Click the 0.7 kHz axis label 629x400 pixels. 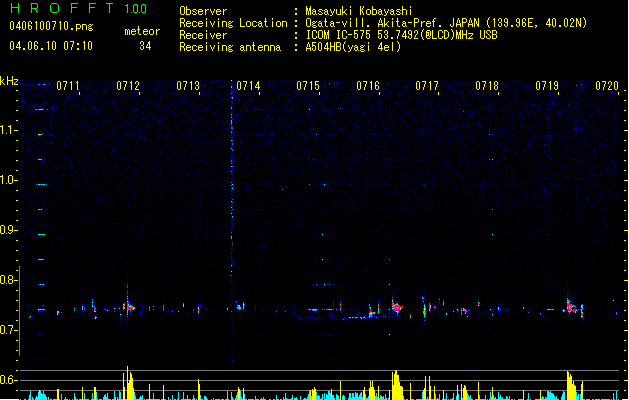tap(7, 330)
